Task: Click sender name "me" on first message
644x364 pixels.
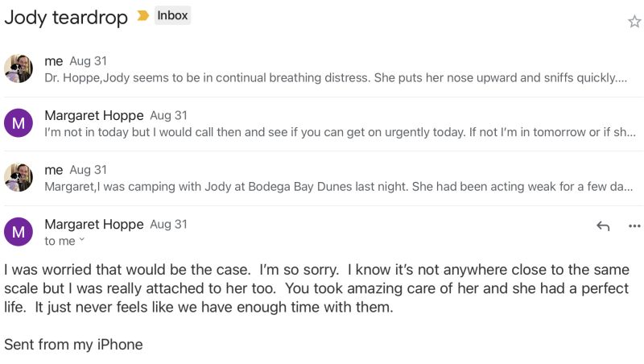Action: (x=53, y=61)
